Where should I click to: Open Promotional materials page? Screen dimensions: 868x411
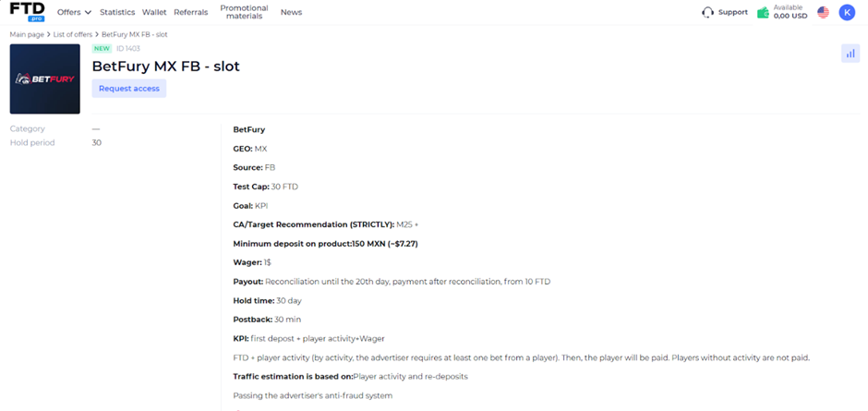244,12
